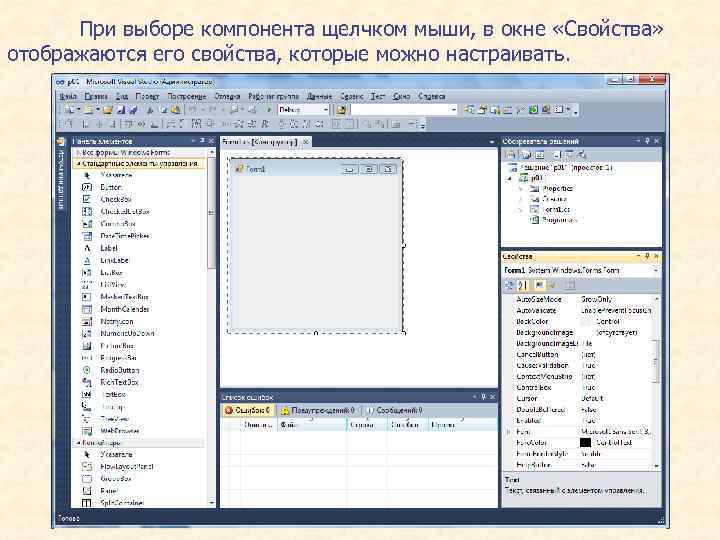Sort properties alphabetically in Properties window

coord(523,286)
